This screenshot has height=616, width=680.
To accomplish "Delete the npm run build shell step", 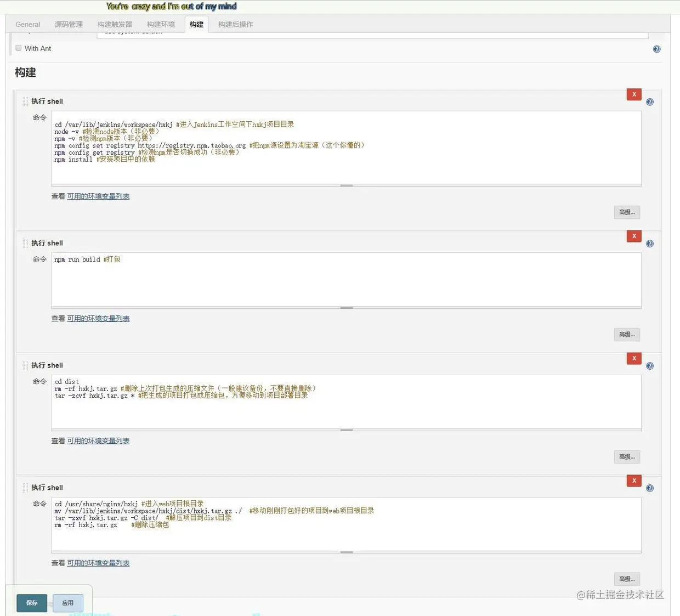I will pyautogui.click(x=634, y=236).
